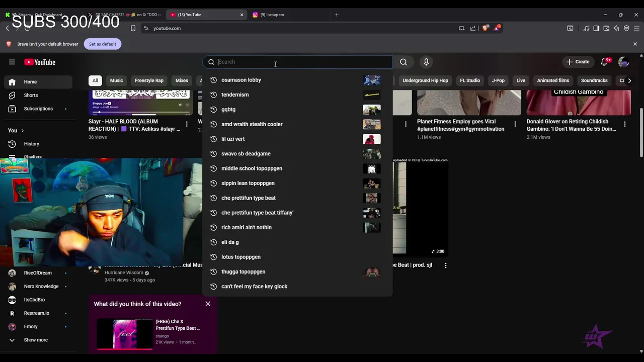Bookmark this page with the bookmark icon
Screen dimensions: 644x362
click(x=133, y=28)
